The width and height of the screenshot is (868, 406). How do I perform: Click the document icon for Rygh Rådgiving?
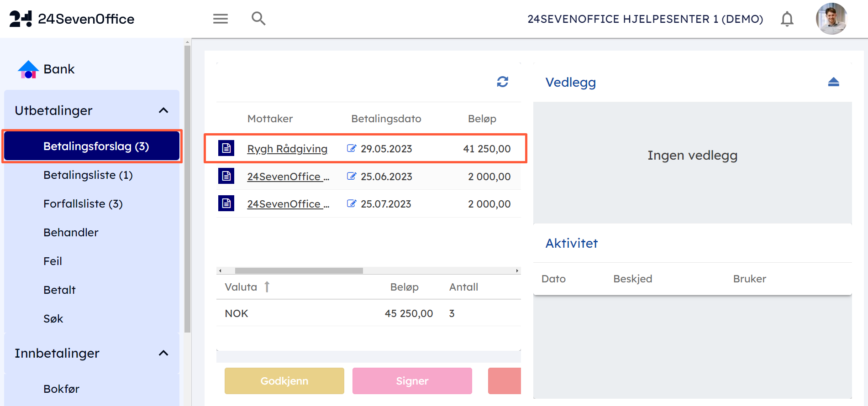coord(226,148)
